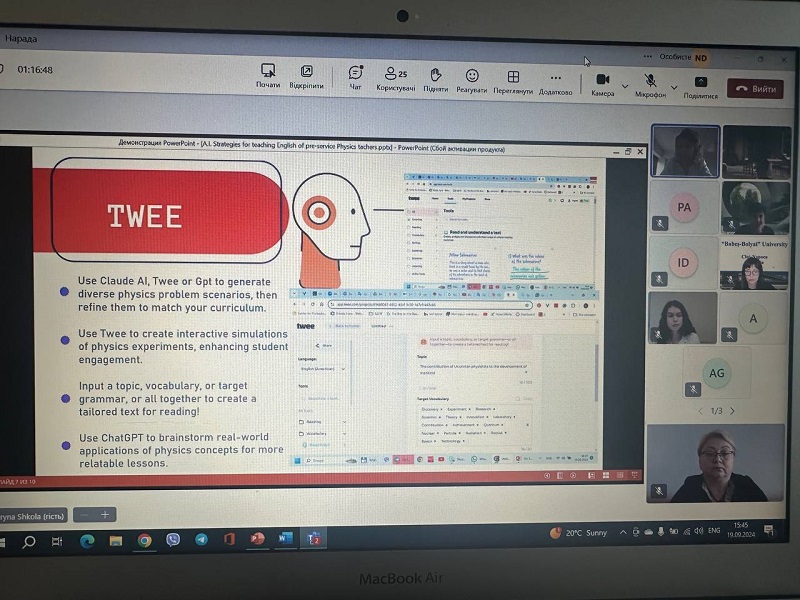This screenshot has width=800, height=600.
Task: Open the volume icon in system tray
Action: [698, 531]
